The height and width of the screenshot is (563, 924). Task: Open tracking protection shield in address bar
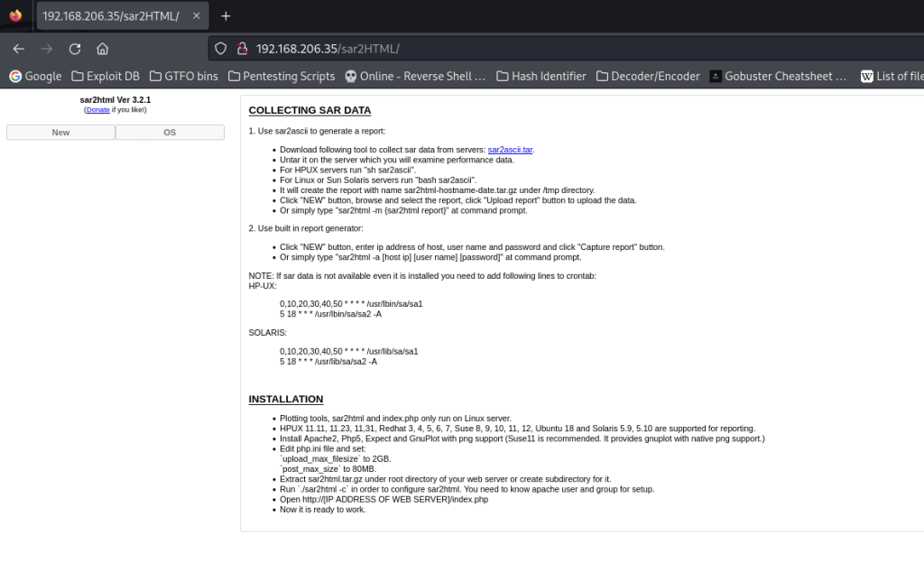click(x=220, y=49)
